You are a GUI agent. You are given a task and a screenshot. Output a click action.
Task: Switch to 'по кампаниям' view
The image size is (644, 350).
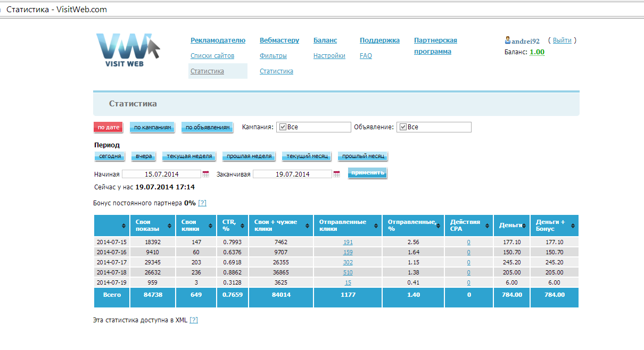[x=152, y=127]
